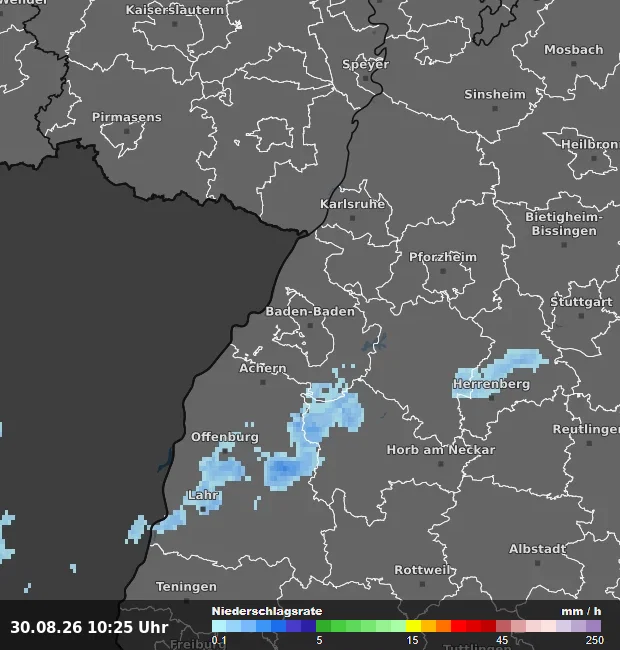Click the Kaiserslautern city label
620x650 pixels.
pos(175,10)
